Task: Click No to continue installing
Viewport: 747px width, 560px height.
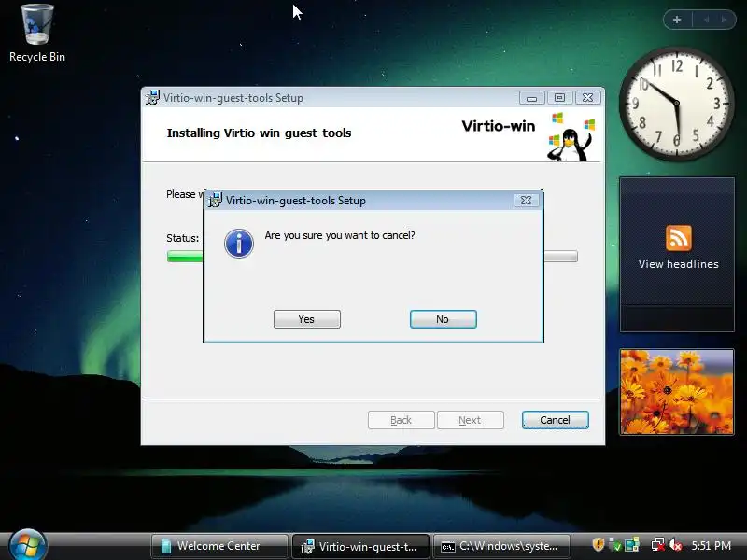Action: (443, 319)
